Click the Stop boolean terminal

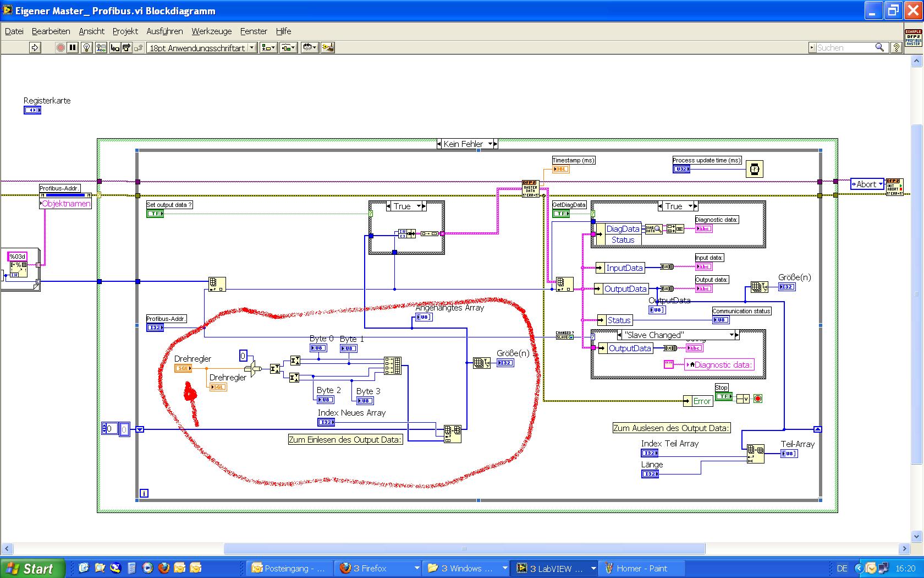(723, 396)
